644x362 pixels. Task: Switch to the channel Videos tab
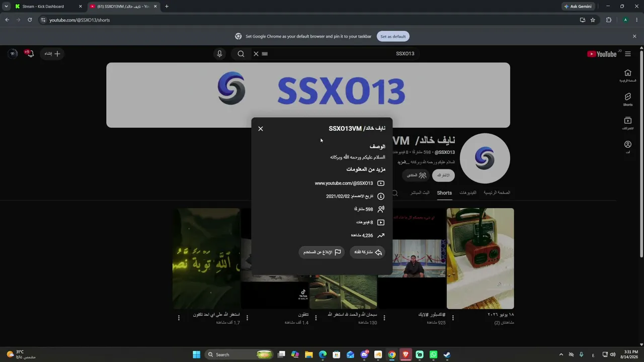468,193
